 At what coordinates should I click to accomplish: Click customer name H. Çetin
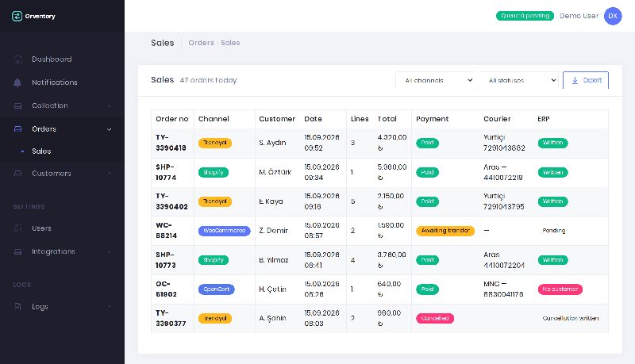(x=272, y=289)
